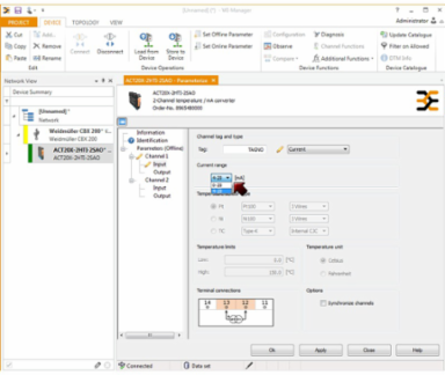This screenshot has height=375, width=445.
Task: Click the Low temperature limit field
Action: click(254, 260)
